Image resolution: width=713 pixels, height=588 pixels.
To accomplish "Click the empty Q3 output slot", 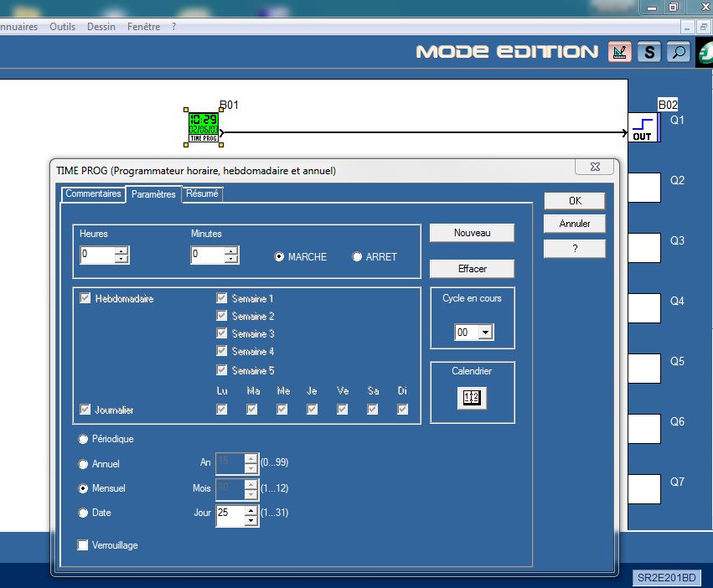I will [644, 248].
